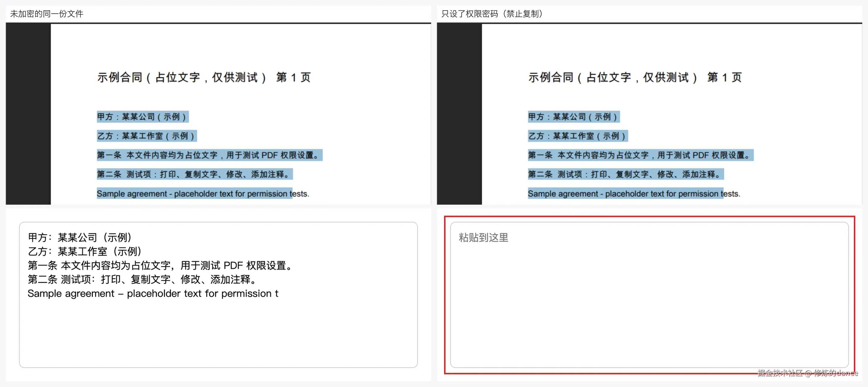Screen dimensions: 868x387
Task: Click the '第一条' line in the right PDF
Action: (x=640, y=155)
